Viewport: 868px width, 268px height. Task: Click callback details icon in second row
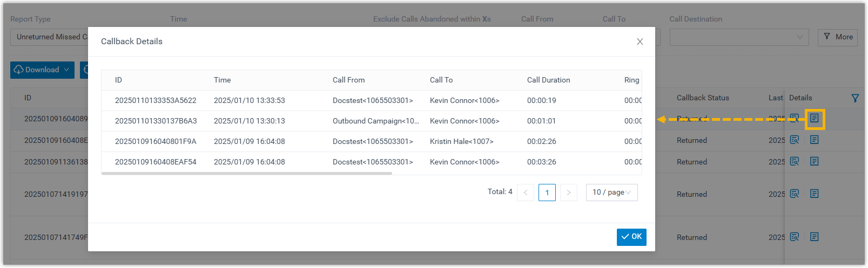pos(814,140)
